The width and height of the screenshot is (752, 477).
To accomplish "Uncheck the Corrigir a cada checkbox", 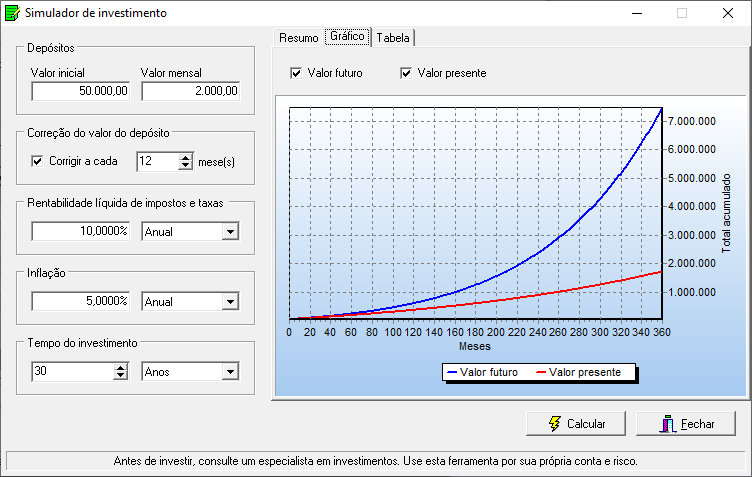I will (x=37, y=161).
